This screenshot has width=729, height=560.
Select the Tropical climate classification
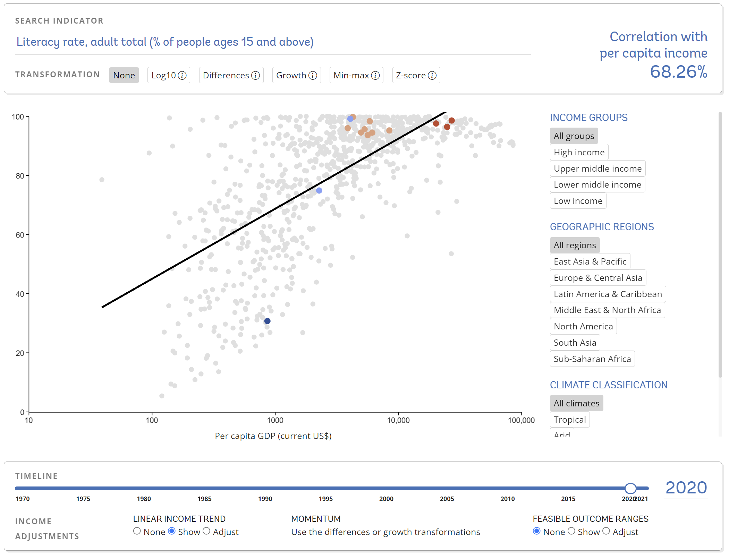coord(569,420)
